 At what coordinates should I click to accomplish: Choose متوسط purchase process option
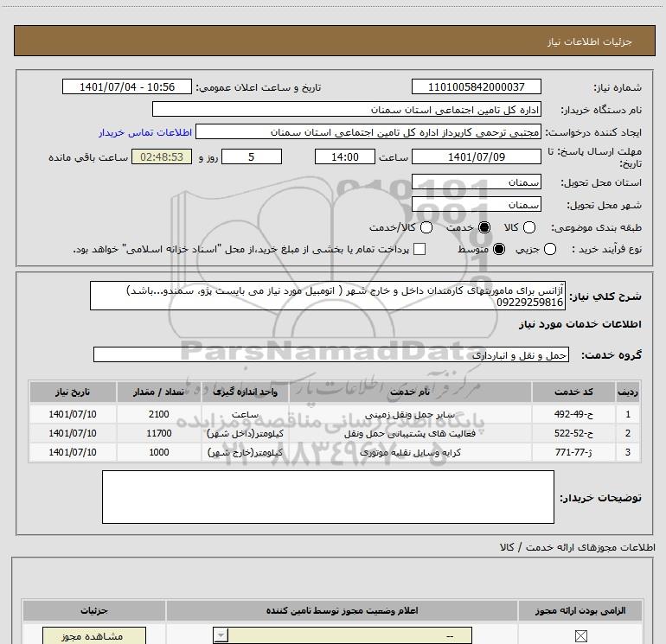point(499,249)
